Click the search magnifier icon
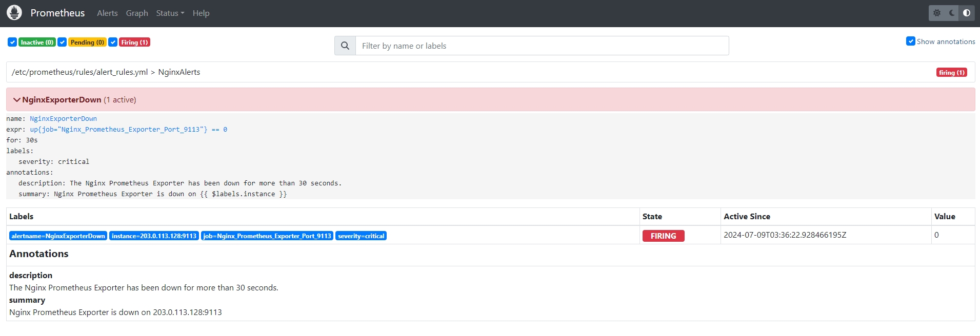The image size is (980, 336). coord(345,46)
